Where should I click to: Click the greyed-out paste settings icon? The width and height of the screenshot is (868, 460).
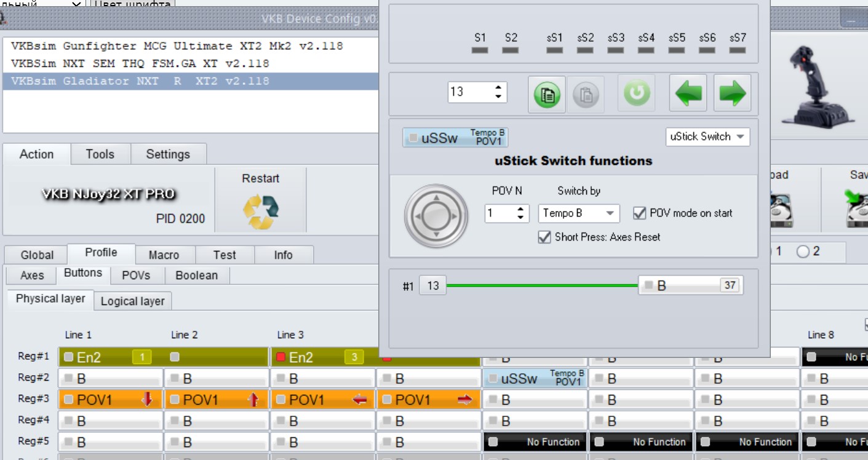point(586,94)
